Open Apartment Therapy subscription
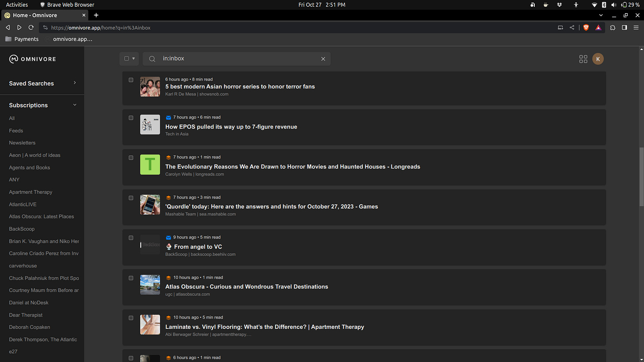This screenshot has width=644, height=362. coord(31,192)
